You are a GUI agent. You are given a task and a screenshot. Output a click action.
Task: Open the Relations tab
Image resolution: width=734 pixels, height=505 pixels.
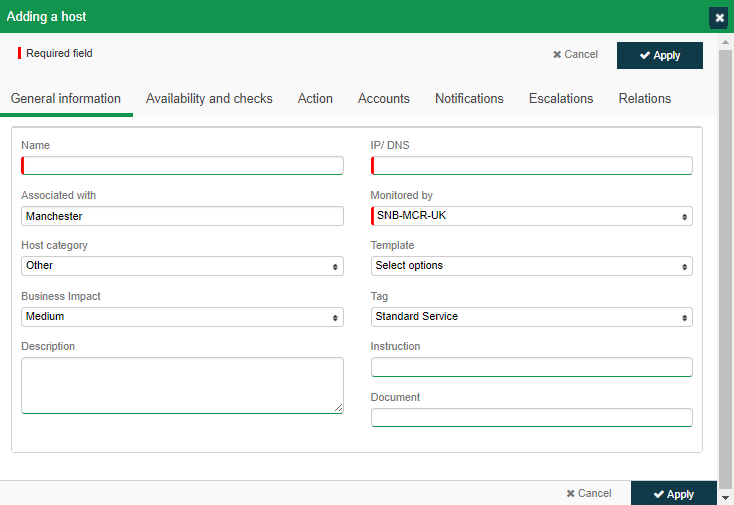pyautogui.click(x=645, y=99)
